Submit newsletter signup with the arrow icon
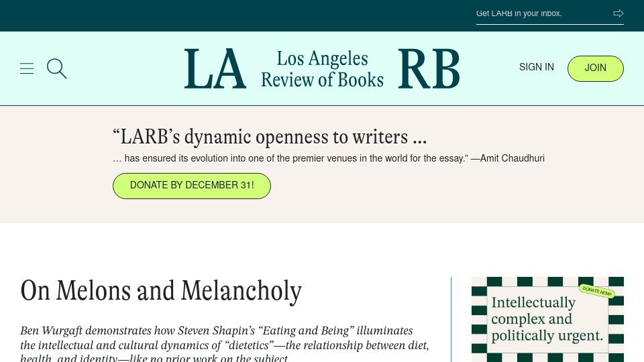 point(618,13)
